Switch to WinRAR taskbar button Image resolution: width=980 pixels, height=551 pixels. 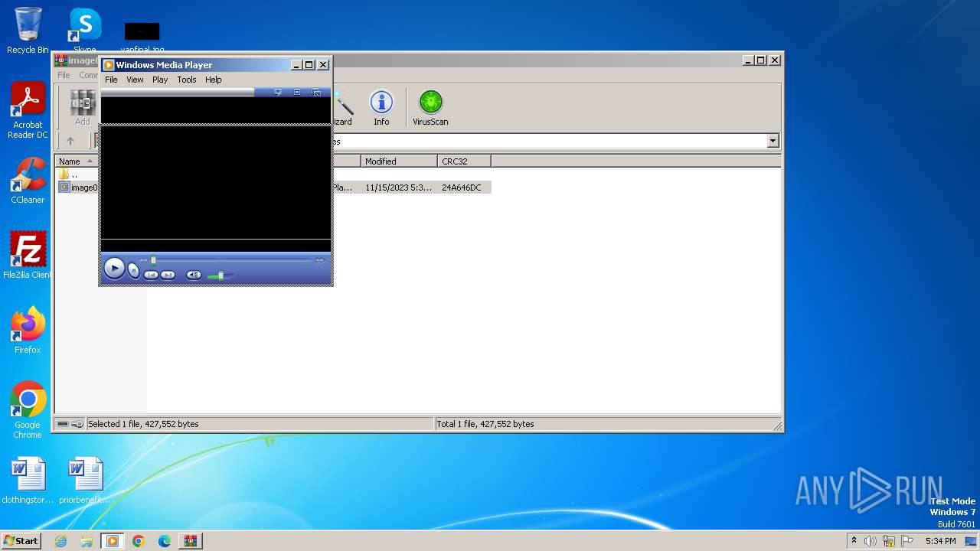[190, 541]
